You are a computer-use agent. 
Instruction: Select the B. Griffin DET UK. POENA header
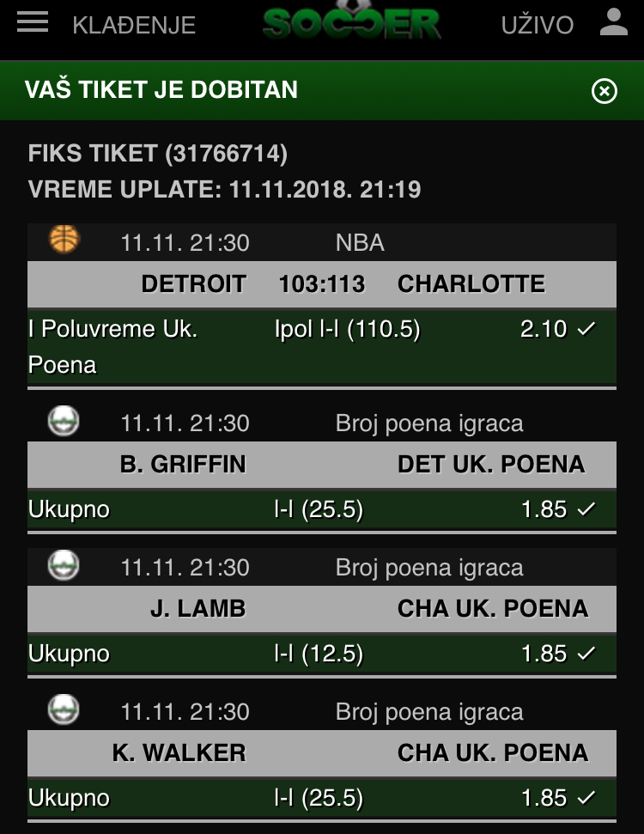(x=322, y=465)
